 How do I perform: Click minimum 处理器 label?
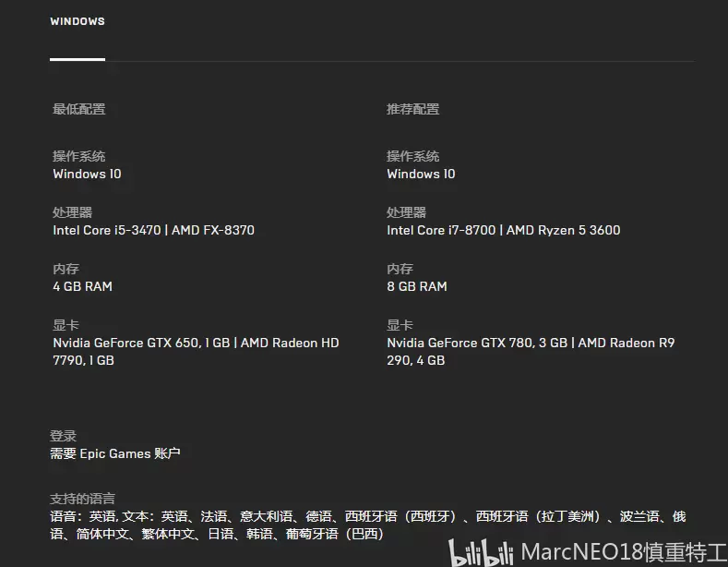tap(72, 212)
